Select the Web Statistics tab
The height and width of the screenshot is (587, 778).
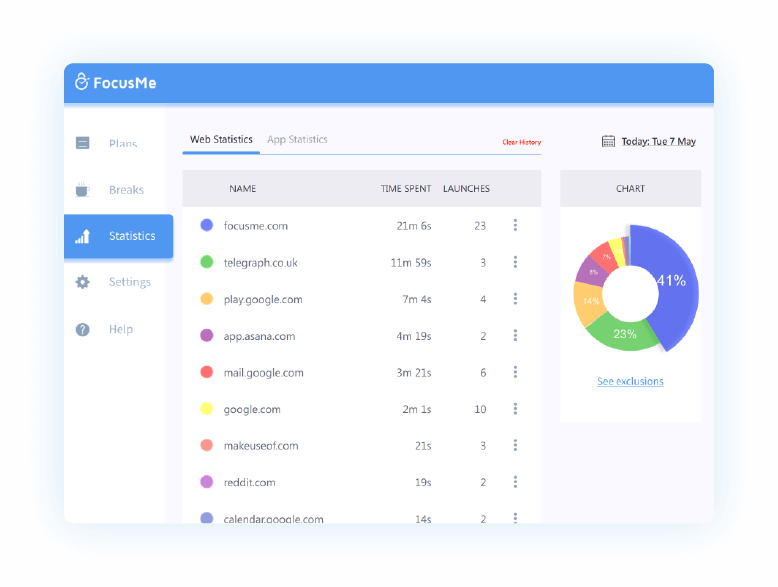[221, 140]
